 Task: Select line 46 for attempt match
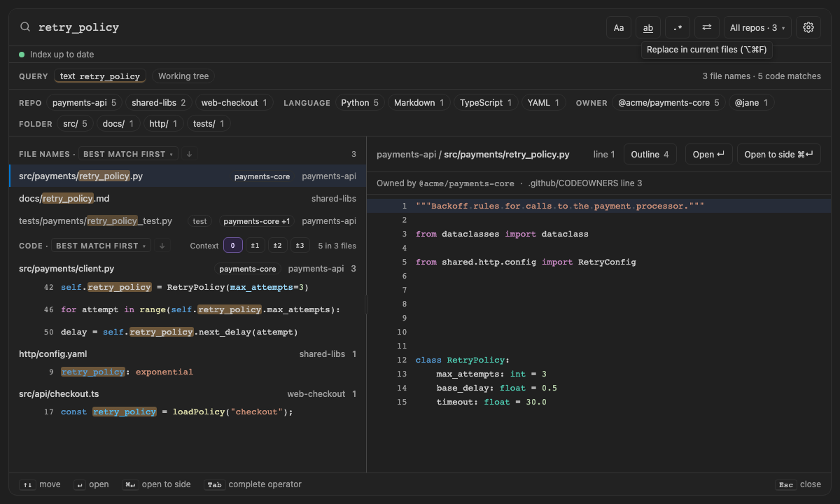pyautogui.click(x=188, y=309)
